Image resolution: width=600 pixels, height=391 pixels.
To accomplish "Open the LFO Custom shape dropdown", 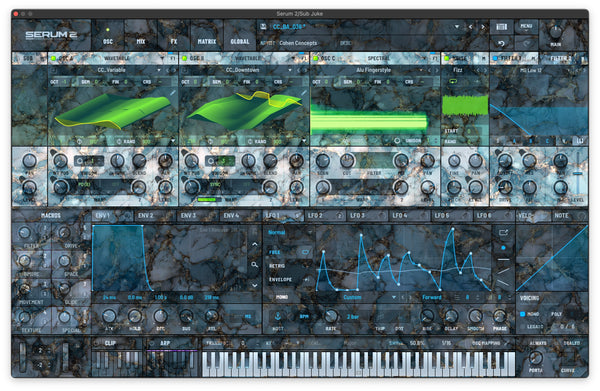I will (394, 297).
